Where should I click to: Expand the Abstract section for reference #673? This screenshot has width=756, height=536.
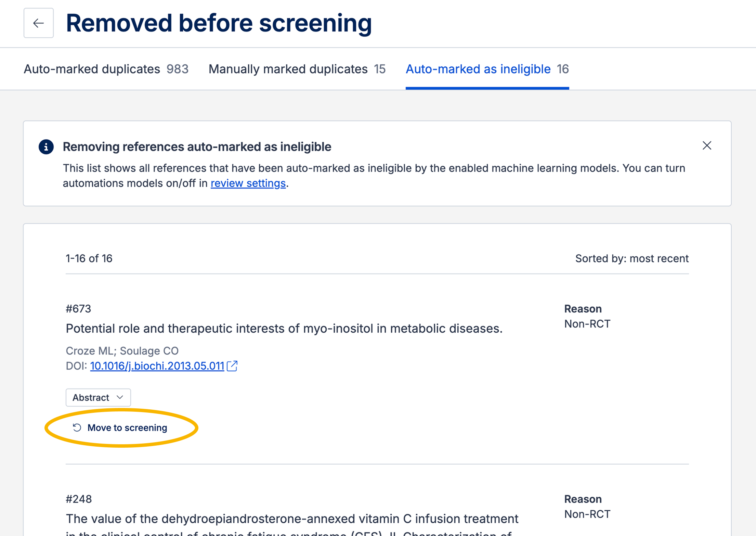coord(98,397)
